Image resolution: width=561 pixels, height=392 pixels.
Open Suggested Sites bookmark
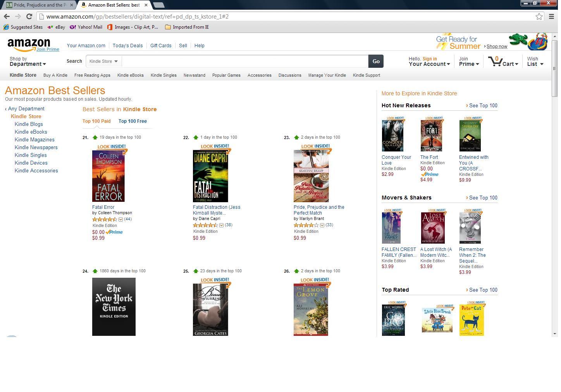[x=23, y=27]
